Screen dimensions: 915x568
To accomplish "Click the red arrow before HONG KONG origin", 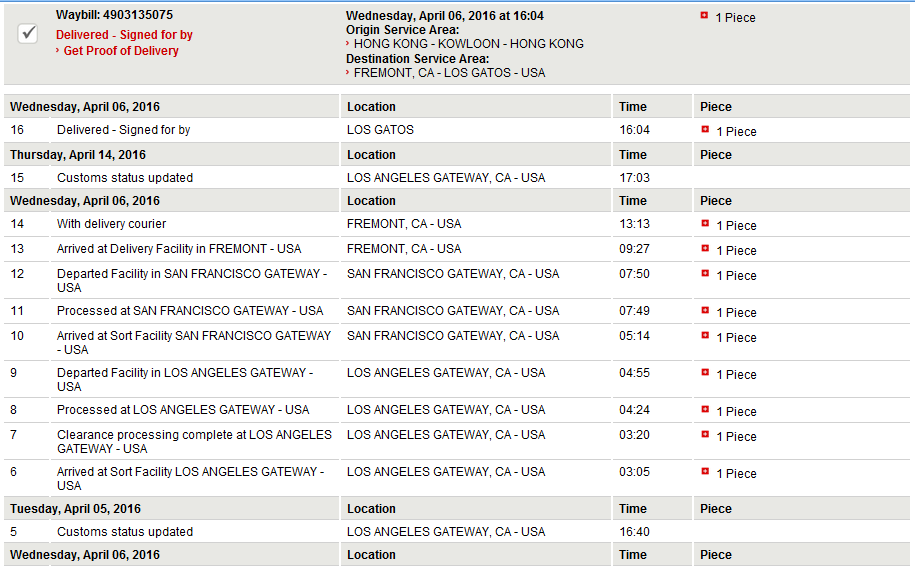I will coord(348,44).
